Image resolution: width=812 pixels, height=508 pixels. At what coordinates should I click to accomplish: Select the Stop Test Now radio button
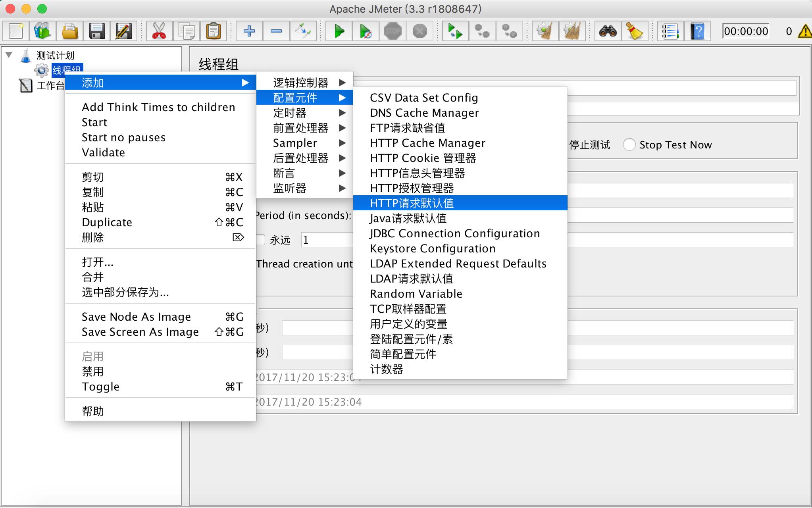[x=629, y=144]
